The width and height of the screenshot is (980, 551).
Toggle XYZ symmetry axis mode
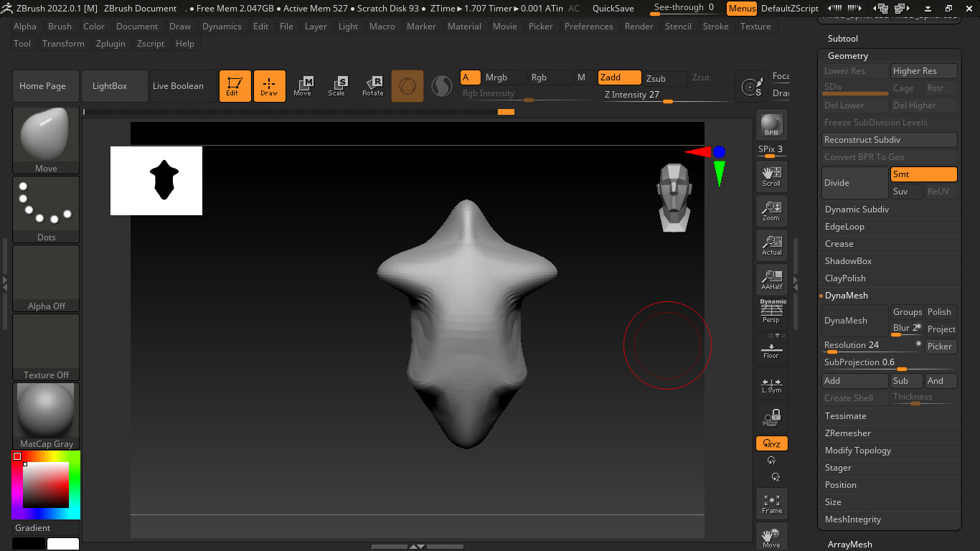[x=771, y=443]
